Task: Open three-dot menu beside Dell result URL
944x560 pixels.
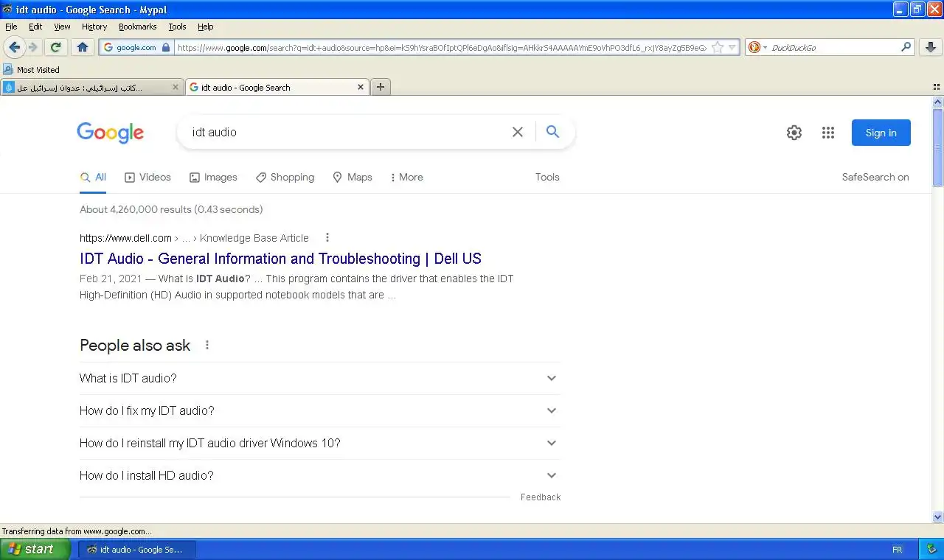Action: point(327,238)
